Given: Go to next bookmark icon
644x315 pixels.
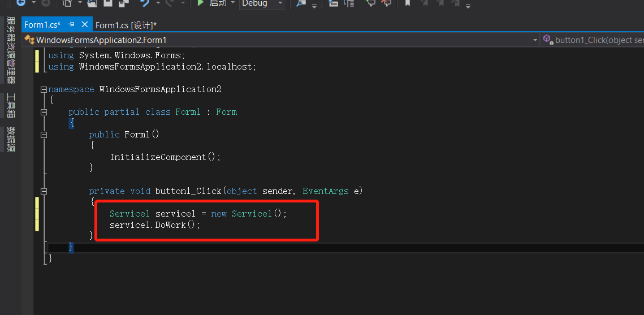Looking at the screenshot, I should 440,3.
